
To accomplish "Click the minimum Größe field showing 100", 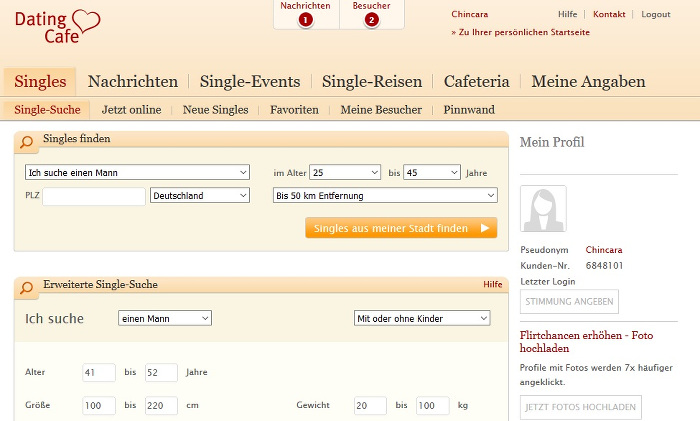I will point(99,405).
